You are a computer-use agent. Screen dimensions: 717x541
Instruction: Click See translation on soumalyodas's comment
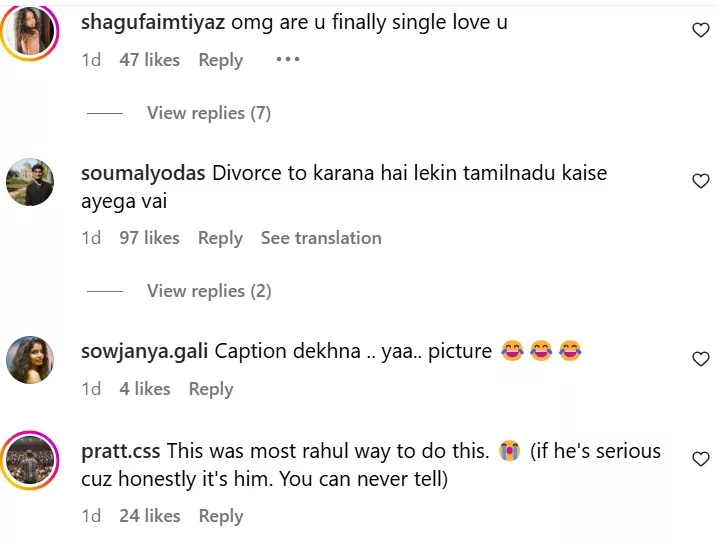click(321, 238)
